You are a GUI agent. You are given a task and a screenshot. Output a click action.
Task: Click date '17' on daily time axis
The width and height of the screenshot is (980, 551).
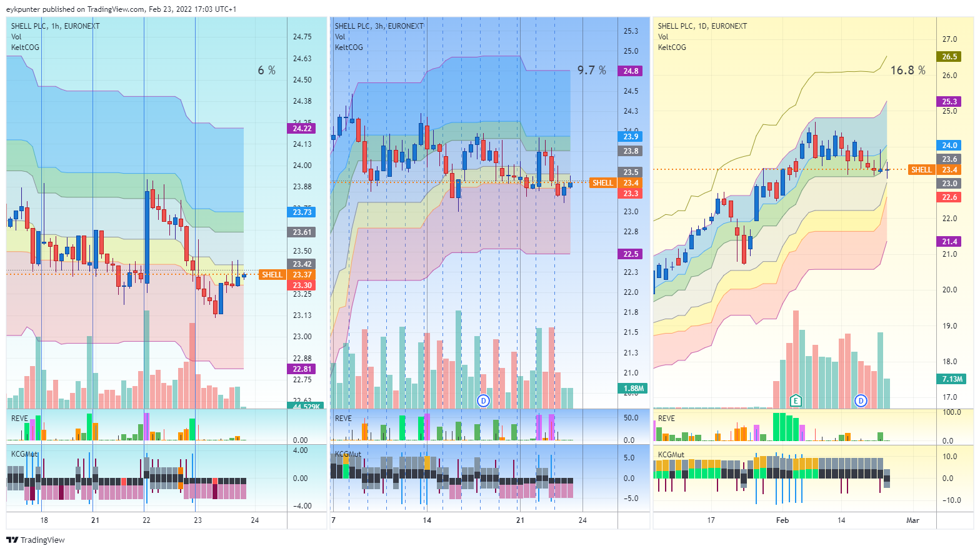[711, 520]
